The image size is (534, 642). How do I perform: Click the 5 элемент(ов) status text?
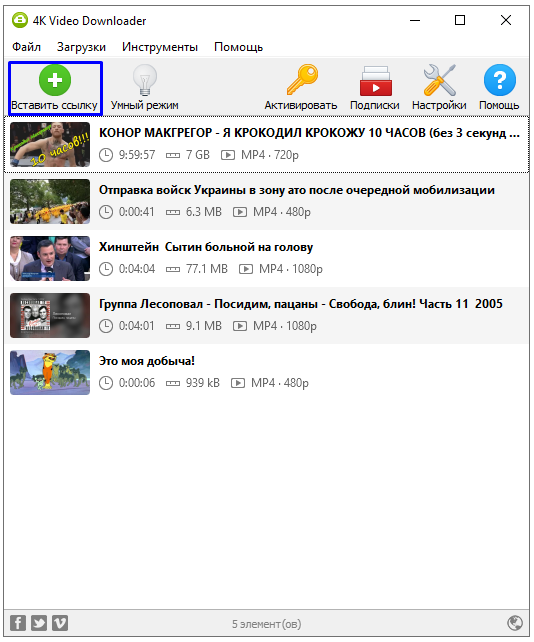[x=267, y=624]
